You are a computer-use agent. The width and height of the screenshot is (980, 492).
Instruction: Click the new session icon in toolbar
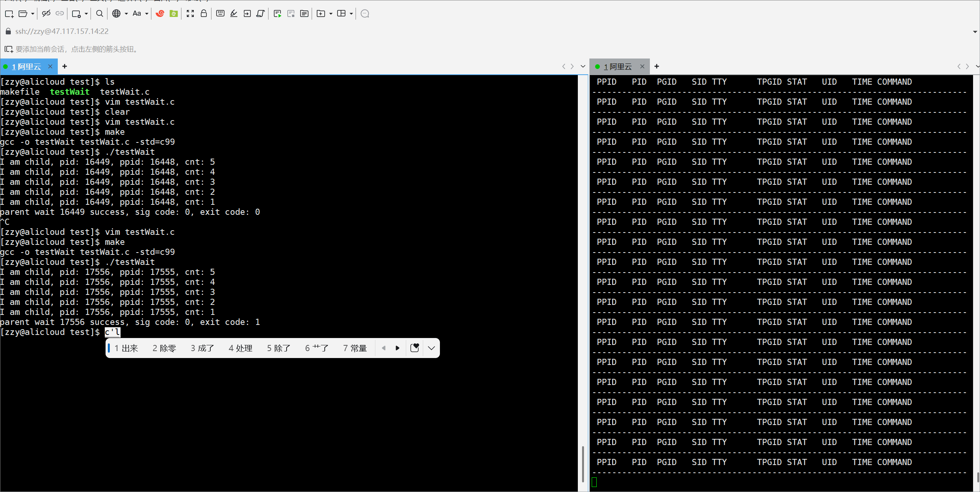pos(9,14)
